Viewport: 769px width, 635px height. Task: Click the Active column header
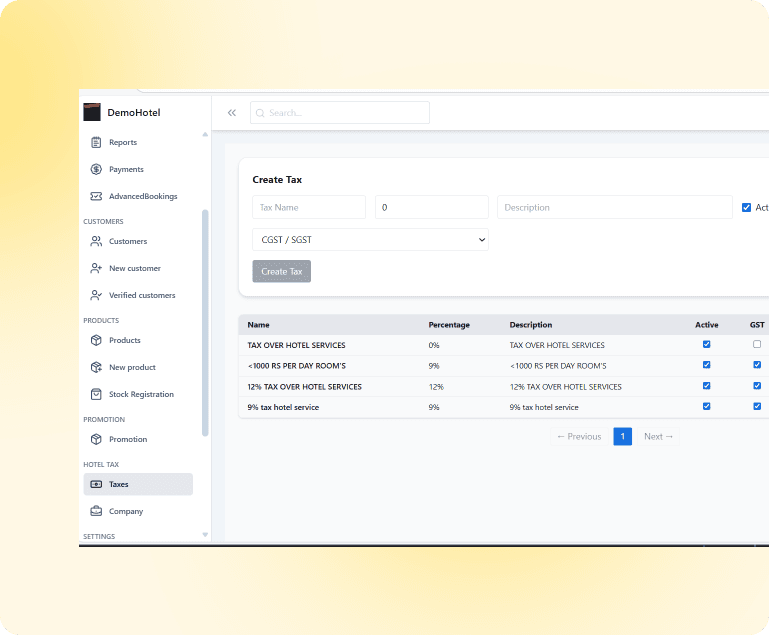707,325
